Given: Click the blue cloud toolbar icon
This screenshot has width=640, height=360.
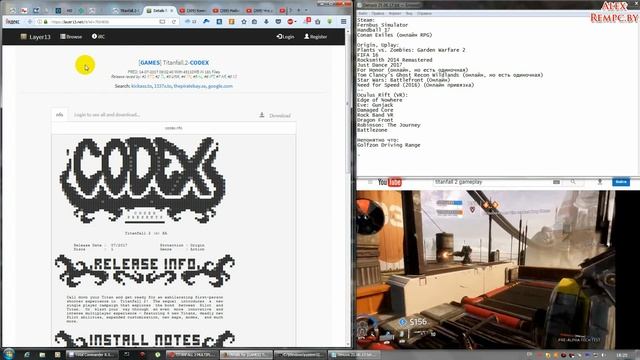Looking at the screenshot, I should [207, 21].
